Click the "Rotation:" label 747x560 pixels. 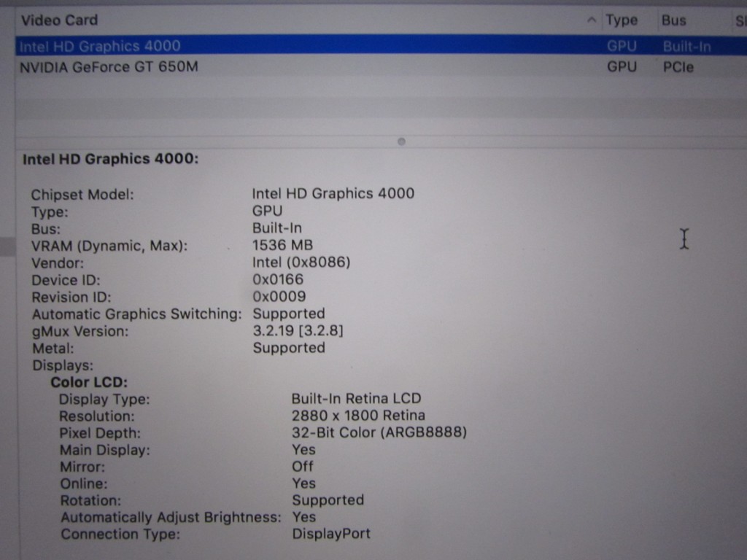pos(90,501)
